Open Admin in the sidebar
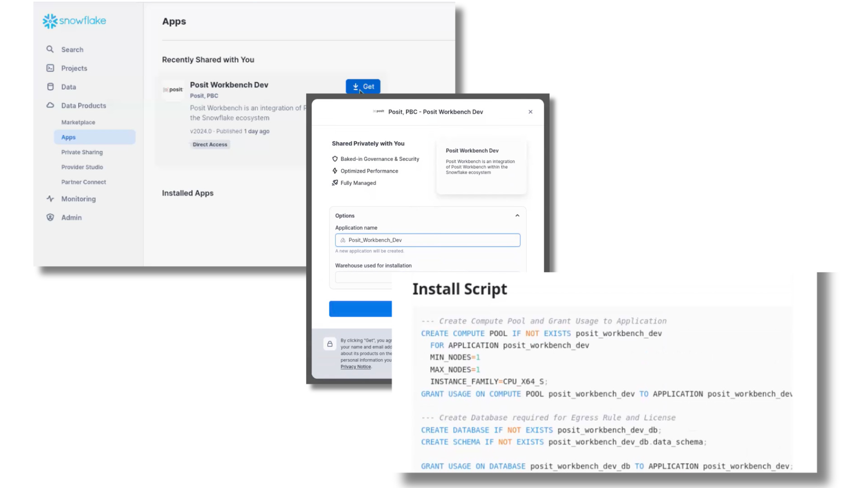This screenshot has height=488, width=868. 71,217
